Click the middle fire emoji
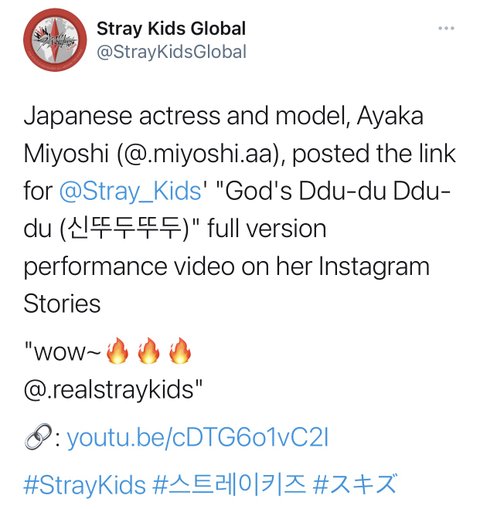 149,350
